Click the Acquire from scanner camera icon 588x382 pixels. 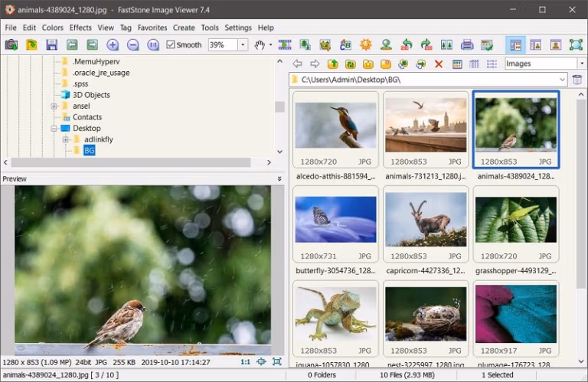coord(11,45)
